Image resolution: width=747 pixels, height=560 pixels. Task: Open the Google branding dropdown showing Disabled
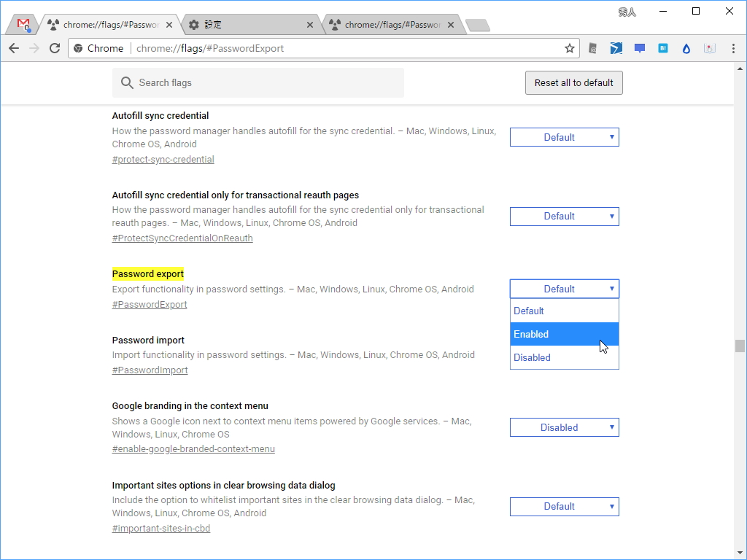click(x=564, y=427)
